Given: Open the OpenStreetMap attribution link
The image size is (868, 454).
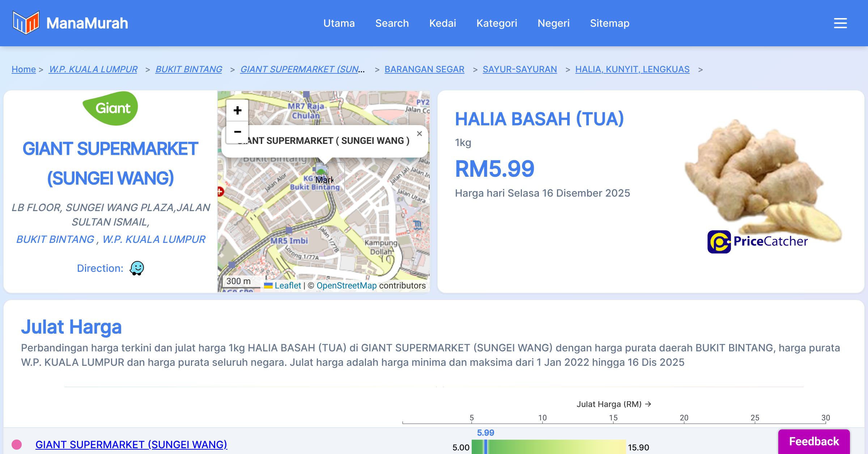Looking at the screenshot, I should 346,286.
